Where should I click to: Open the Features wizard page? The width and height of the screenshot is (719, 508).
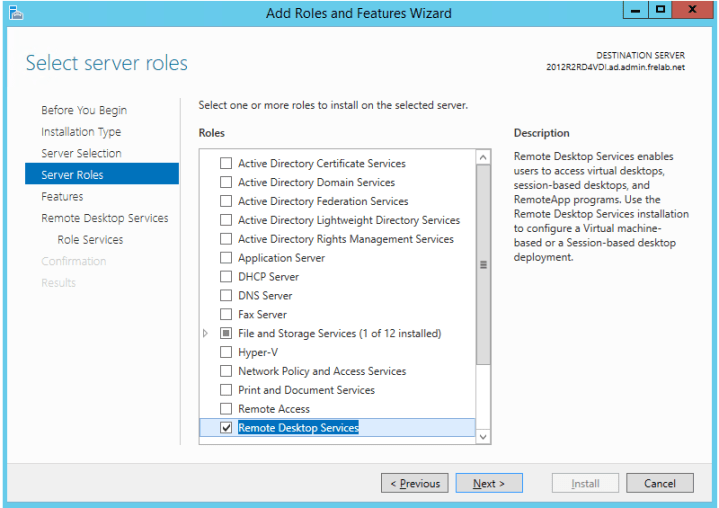[62, 197]
